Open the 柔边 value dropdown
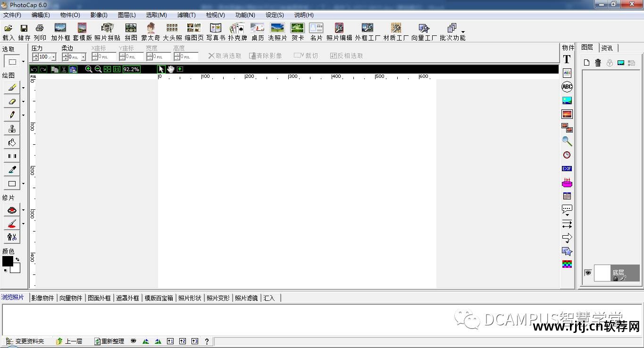The image size is (644, 348). (84, 57)
